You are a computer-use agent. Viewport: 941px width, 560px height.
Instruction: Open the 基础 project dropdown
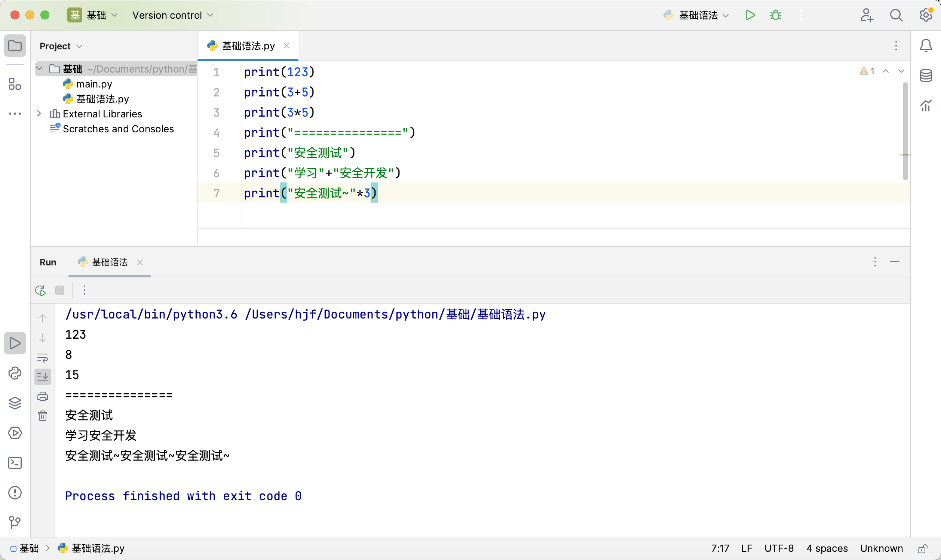(x=93, y=15)
